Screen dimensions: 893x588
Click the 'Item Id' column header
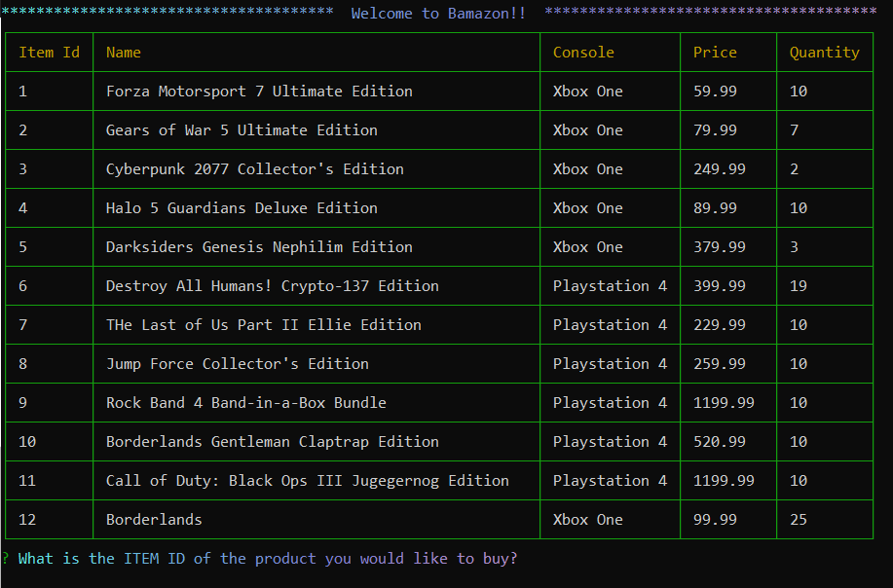click(x=49, y=53)
